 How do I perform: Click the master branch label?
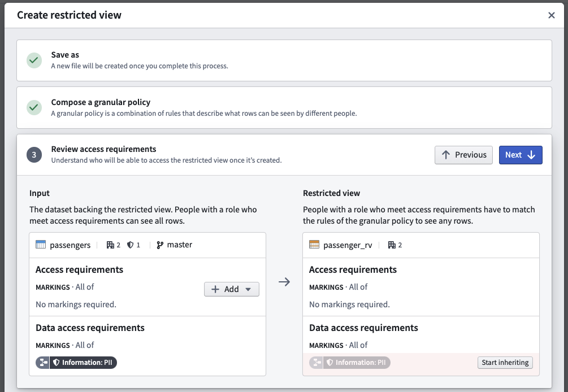tap(180, 245)
